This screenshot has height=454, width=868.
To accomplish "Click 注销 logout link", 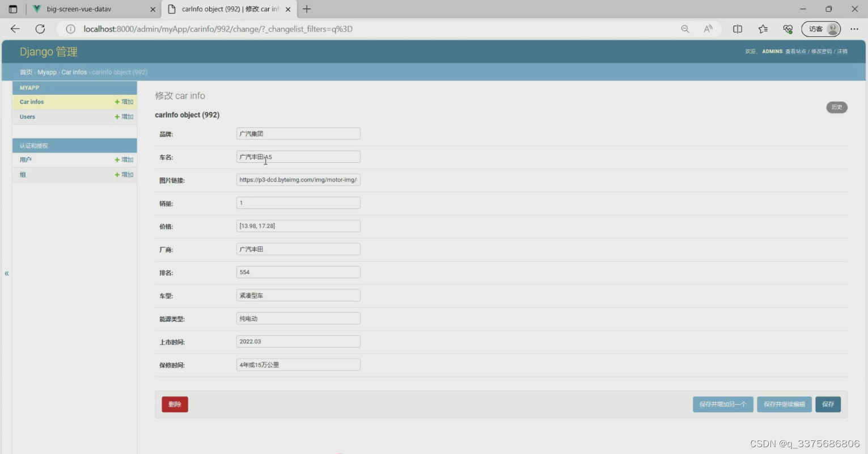I will tap(842, 52).
